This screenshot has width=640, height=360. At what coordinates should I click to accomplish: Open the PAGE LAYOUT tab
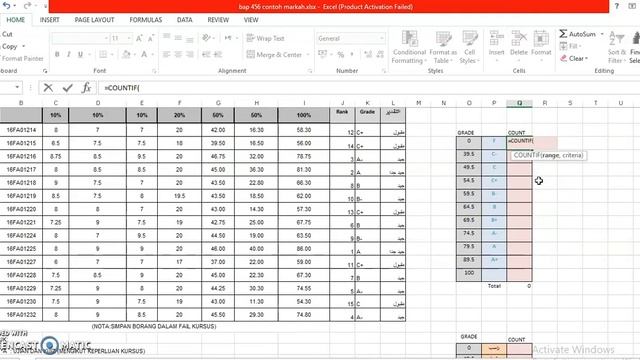[x=94, y=20]
